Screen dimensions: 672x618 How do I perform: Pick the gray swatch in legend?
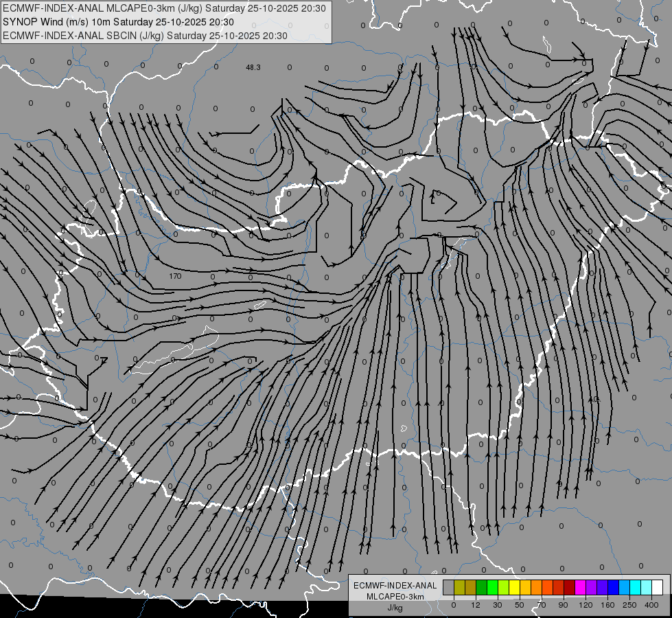point(448,588)
